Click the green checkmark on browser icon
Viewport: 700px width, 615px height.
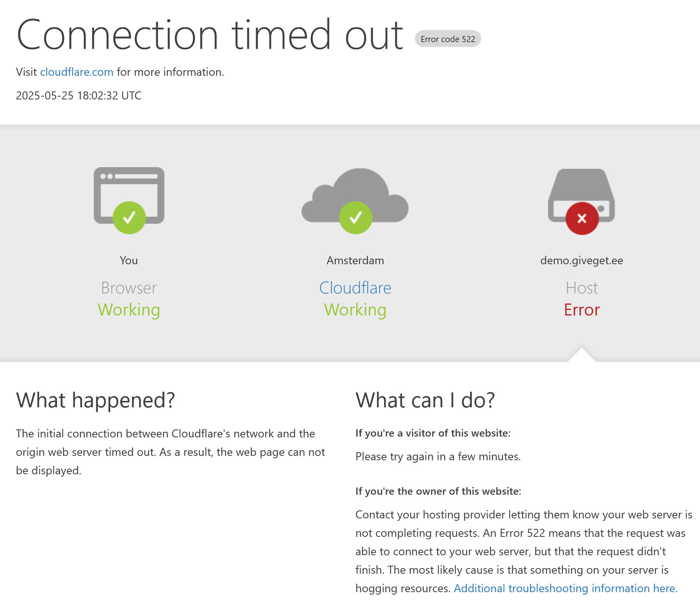(129, 218)
